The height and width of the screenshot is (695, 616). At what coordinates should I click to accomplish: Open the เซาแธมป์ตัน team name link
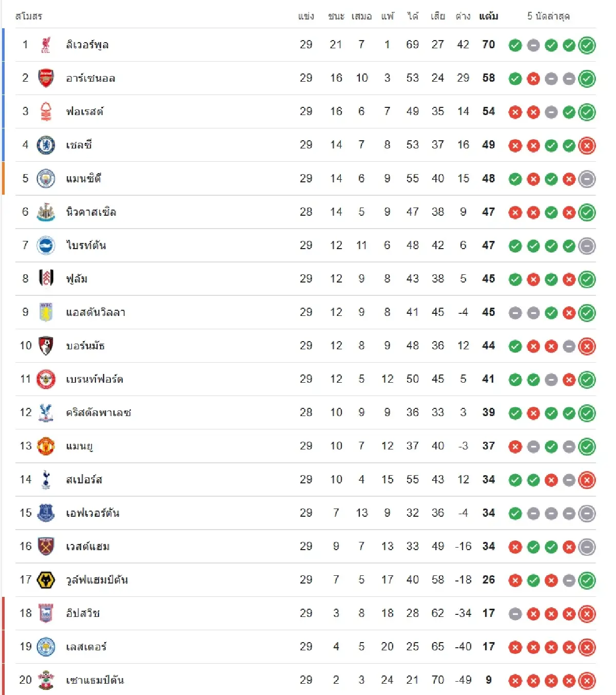pos(95,680)
